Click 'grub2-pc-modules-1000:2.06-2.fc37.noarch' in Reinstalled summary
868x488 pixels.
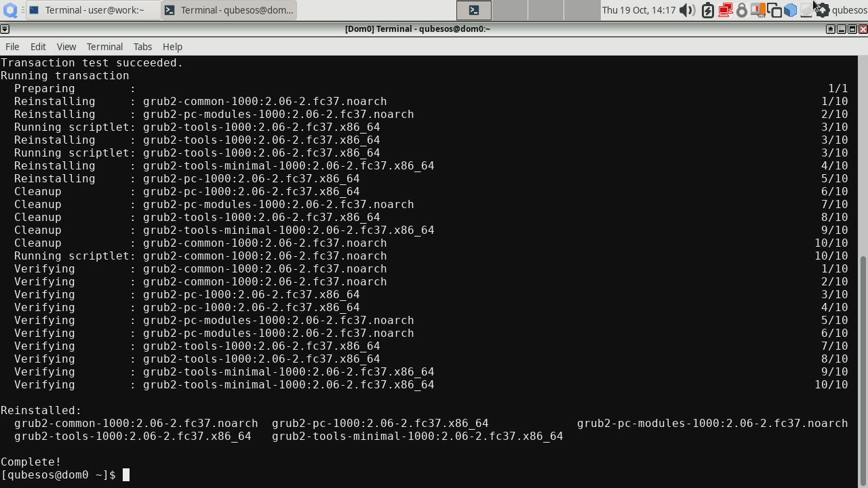(712, 424)
